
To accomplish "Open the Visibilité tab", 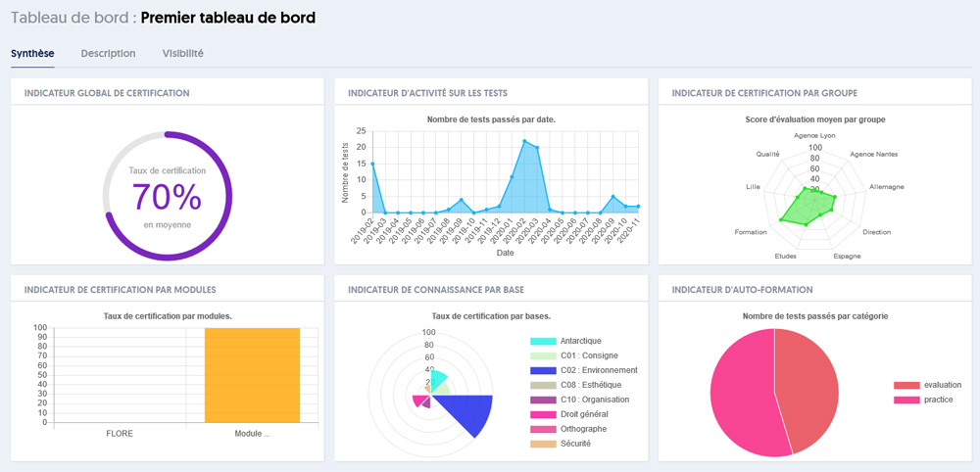I will (182, 53).
